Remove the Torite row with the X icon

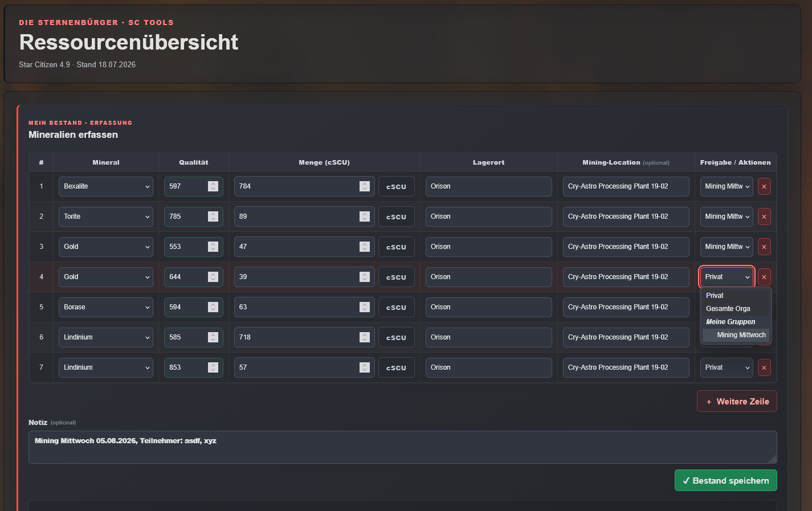(764, 216)
